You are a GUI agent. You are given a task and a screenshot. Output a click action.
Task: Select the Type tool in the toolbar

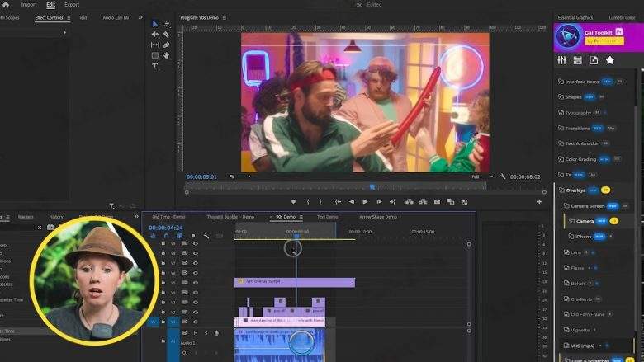point(154,66)
